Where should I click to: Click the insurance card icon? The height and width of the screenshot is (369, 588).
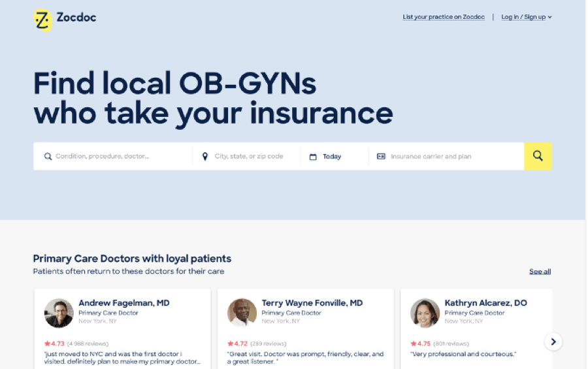381,157
